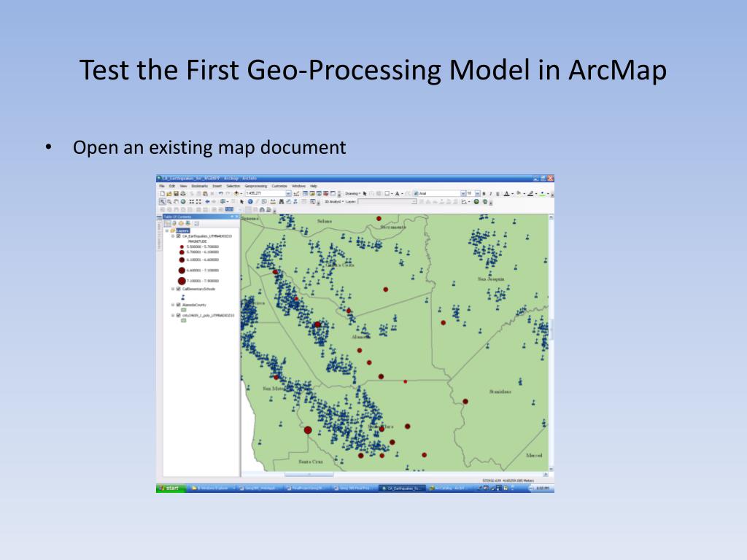747x560 pixels.
Task: Open the 3D Analyst Layer dropdown
Action: [414, 201]
